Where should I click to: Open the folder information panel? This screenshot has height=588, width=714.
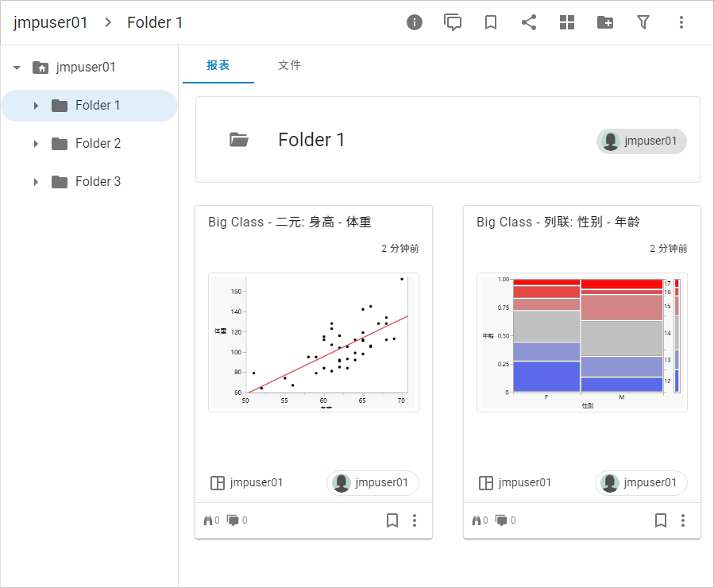click(x=414, y=22)
